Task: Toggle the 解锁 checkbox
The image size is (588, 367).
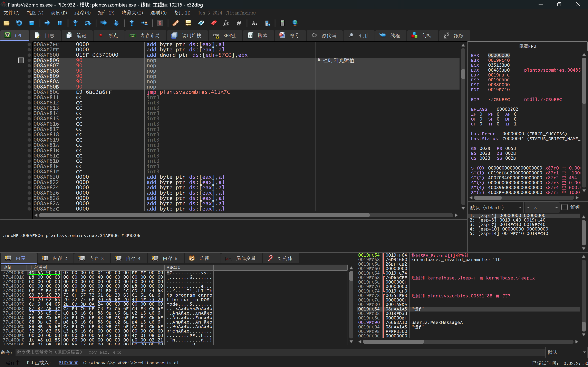Action: coord(565,207)
